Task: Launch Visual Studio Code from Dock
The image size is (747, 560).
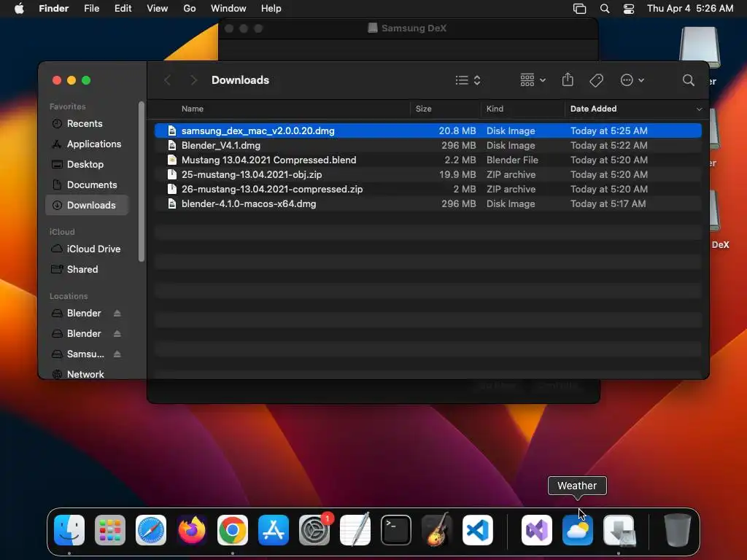Action: point(478,530)
